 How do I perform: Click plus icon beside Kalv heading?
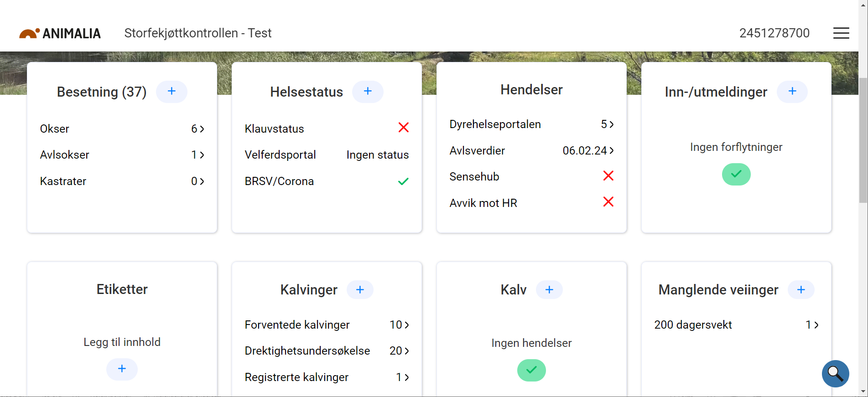coord(549,290)
